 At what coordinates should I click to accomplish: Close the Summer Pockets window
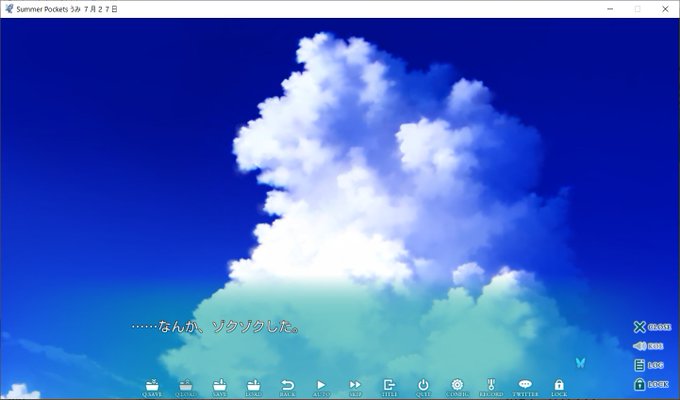pyautogui.click(x=665, y=9)
